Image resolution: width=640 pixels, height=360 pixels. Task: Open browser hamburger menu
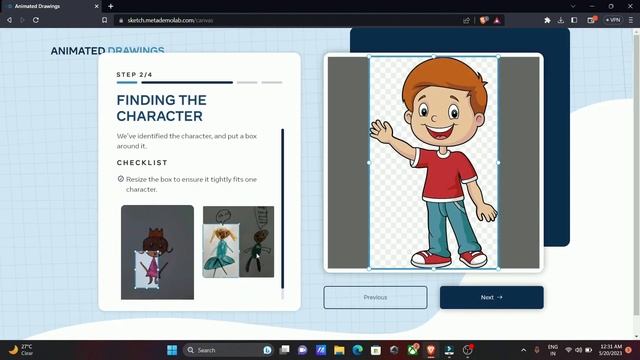click(631, 20)
